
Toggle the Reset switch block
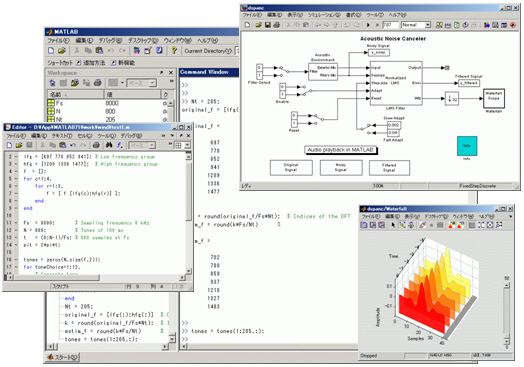pos(316,119)
